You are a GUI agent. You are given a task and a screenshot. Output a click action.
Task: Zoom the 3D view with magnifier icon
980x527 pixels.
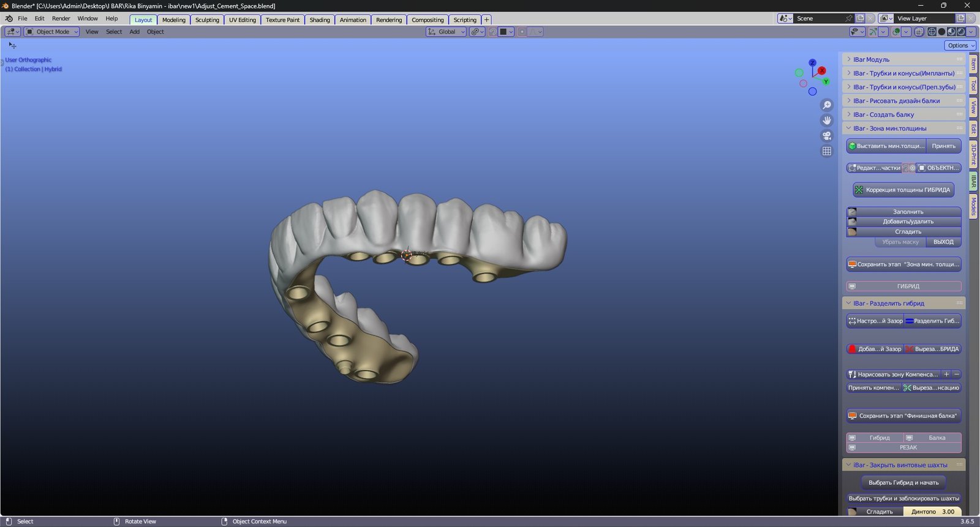pyautogui.click(x=827, y=105)
